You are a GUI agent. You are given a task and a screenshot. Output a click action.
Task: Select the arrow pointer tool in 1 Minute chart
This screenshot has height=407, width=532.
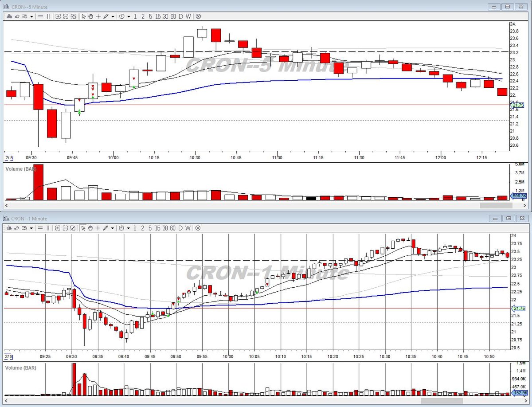pyautogui.click(x=83, y=228)
